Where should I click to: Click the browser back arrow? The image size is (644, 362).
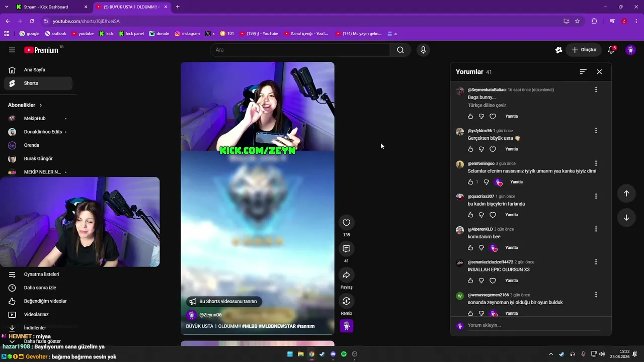click(8, 21)
